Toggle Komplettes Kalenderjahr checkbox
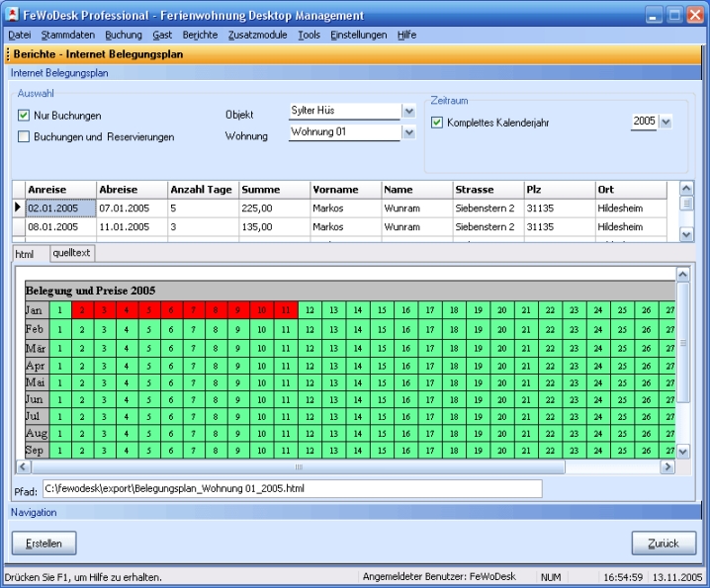Screen dimensions: 710x588 coord(437,123)
